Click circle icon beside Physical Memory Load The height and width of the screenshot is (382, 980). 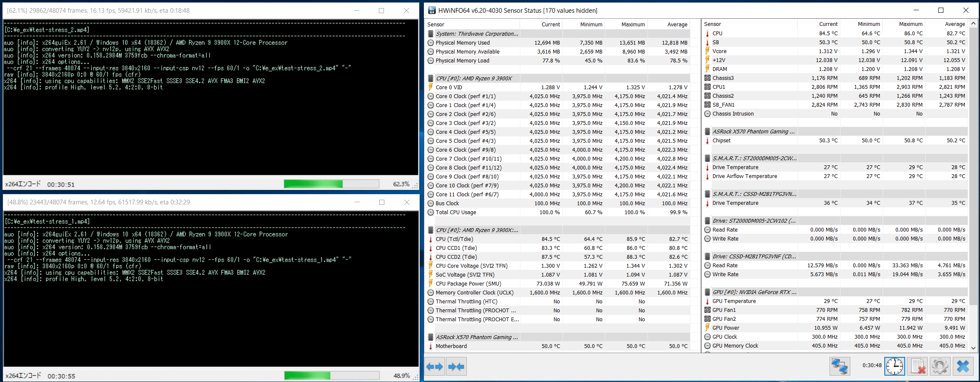[431, 60]
